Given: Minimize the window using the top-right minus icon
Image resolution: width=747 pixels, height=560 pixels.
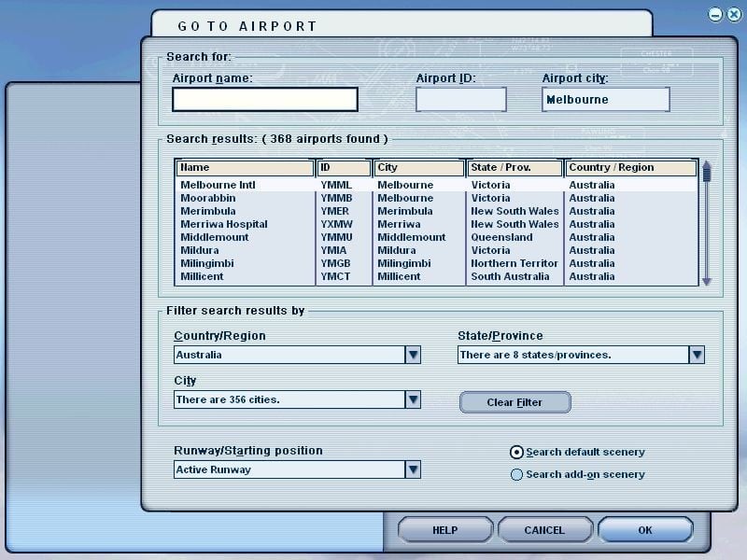Looking at the screenshot, I should [x=714, y=15].
